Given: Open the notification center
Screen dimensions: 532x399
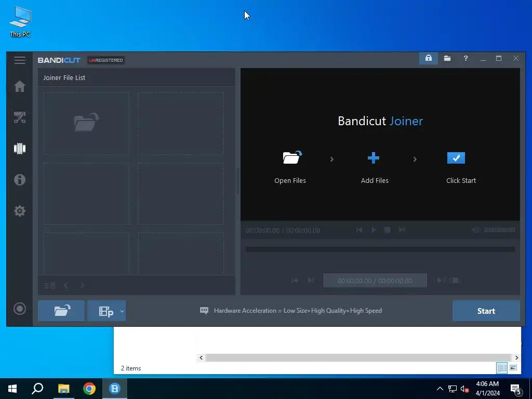Looking at the screenshot, I should pos(516,389).
